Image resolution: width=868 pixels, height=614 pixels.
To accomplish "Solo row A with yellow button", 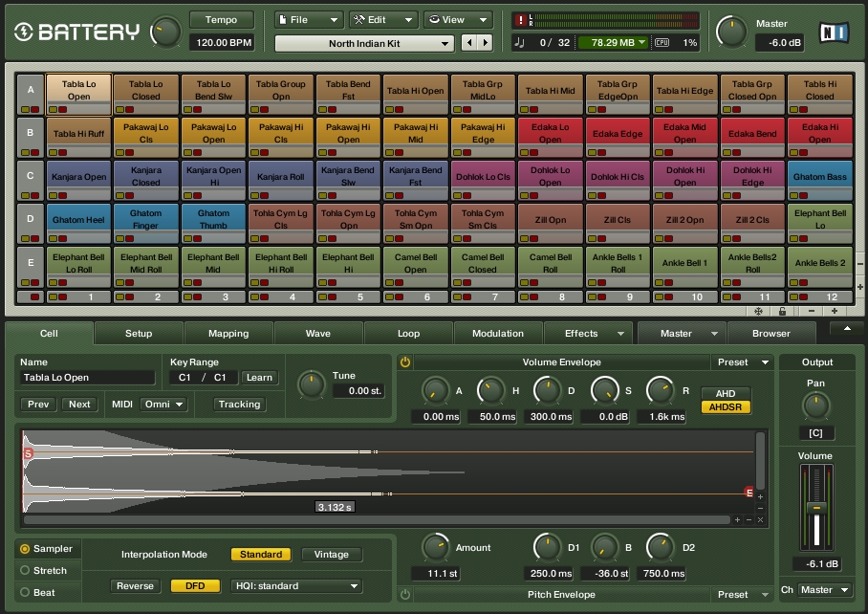I will tap(25, 110).
